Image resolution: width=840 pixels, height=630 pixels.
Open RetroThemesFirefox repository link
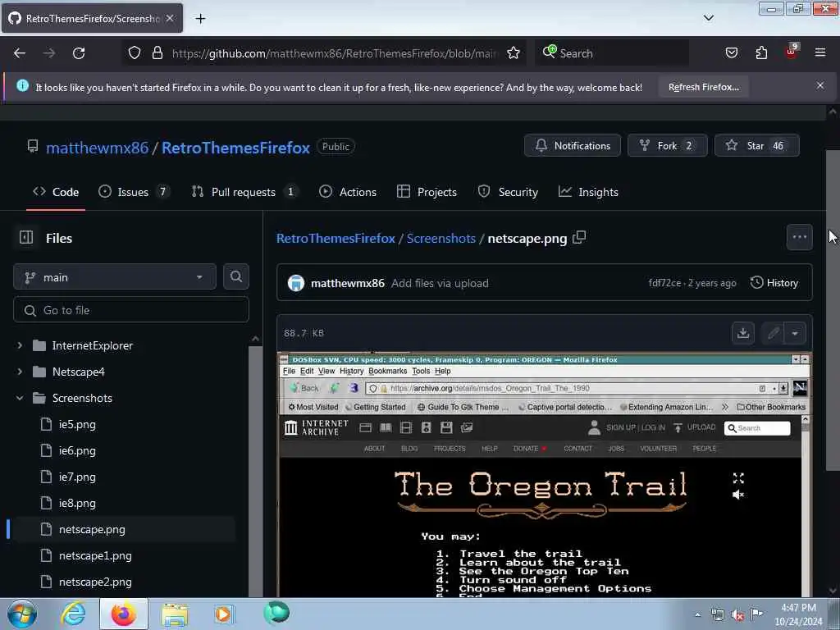click(x=235, y=148)
